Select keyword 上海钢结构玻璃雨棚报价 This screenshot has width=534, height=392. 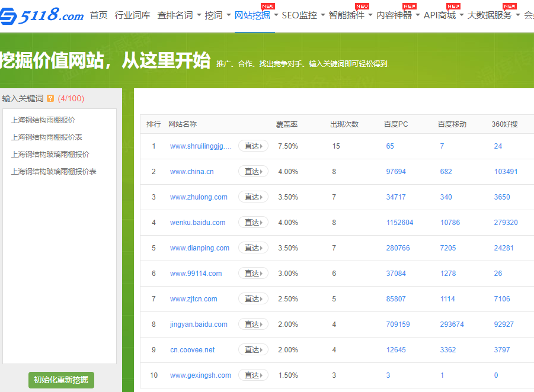(x=50, y=154)
